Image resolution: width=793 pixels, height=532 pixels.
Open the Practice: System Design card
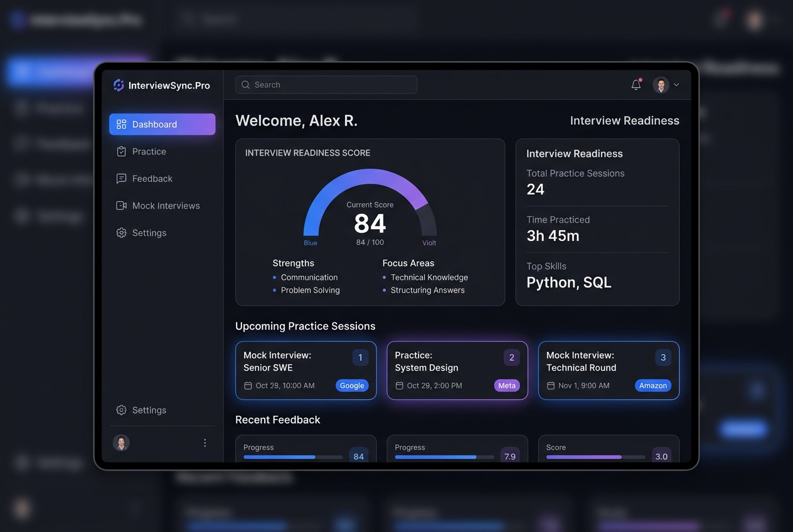coord(457,370)
